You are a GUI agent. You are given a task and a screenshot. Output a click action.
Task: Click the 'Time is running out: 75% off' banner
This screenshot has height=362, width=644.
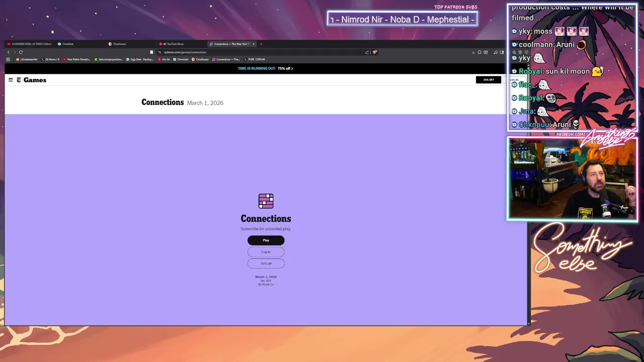(265, 68)
